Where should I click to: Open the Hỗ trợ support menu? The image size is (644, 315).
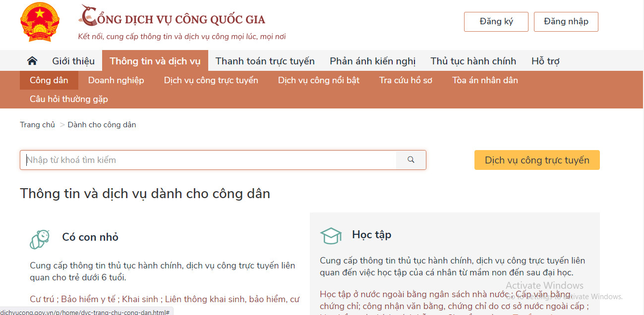(545, 61)
